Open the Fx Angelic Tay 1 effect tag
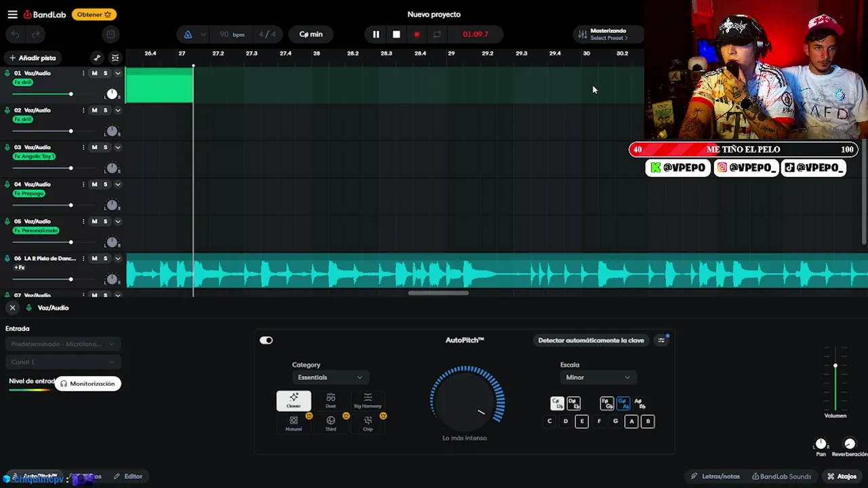 34,156
